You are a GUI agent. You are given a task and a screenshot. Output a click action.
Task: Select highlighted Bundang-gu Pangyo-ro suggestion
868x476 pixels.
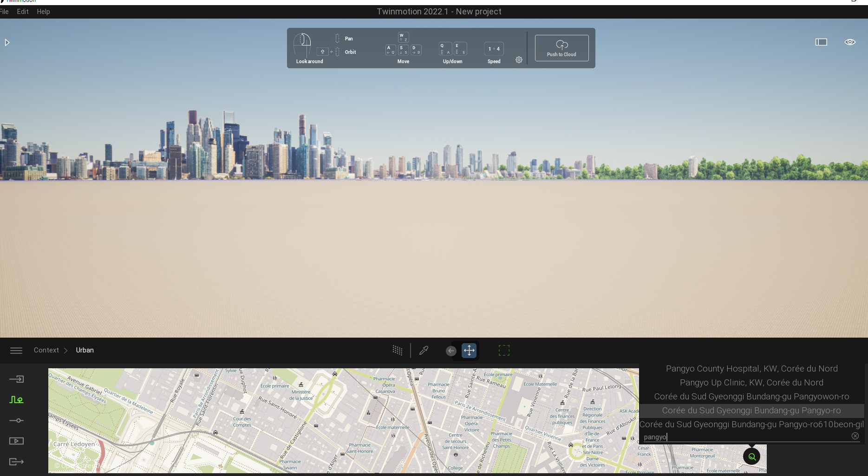pyautogui.click(x=751, y=411)
